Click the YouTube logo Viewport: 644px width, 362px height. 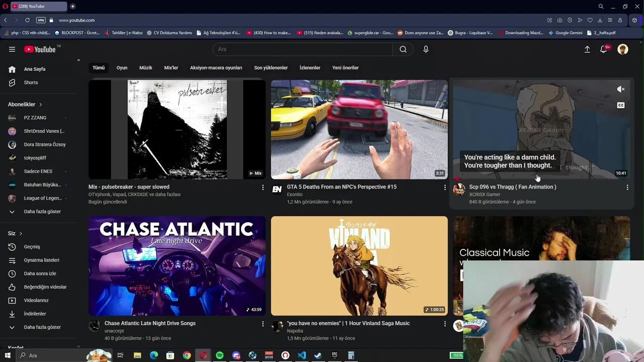(x=40, y=49)
